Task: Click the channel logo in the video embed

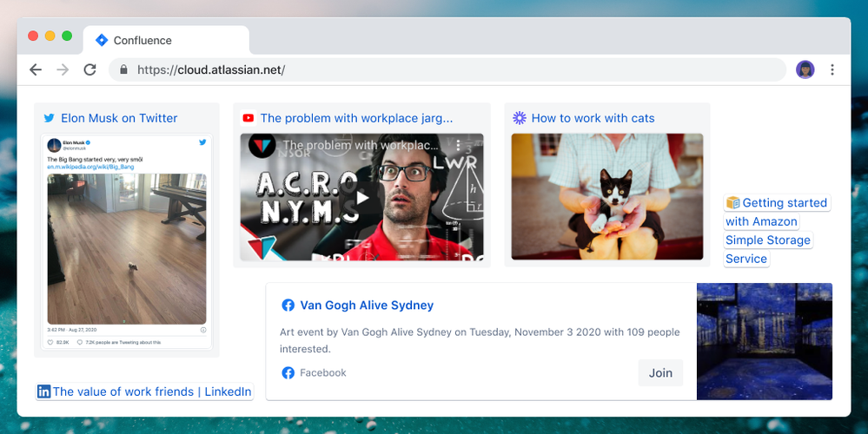Action: (262, 146)
